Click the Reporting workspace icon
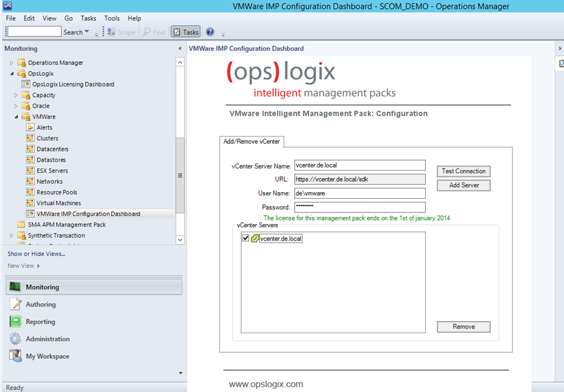The height and width of the screenshot is (392, 564). pyautogui.click(x=15, y=322)
